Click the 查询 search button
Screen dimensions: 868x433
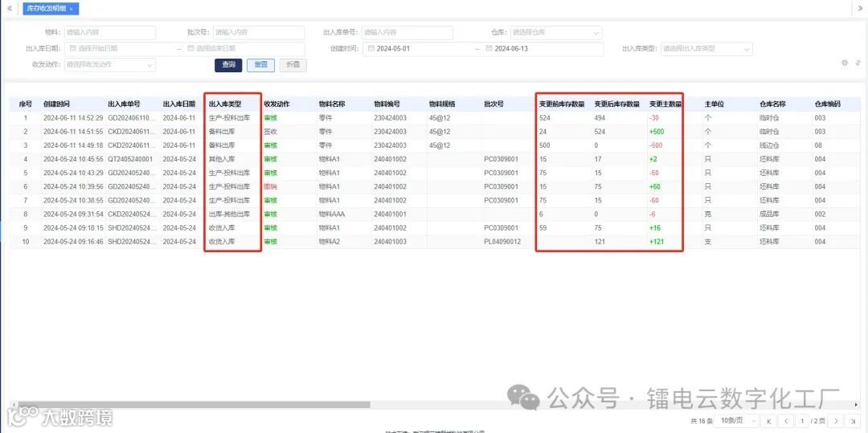pyautogui.click(x=228, y=65)
